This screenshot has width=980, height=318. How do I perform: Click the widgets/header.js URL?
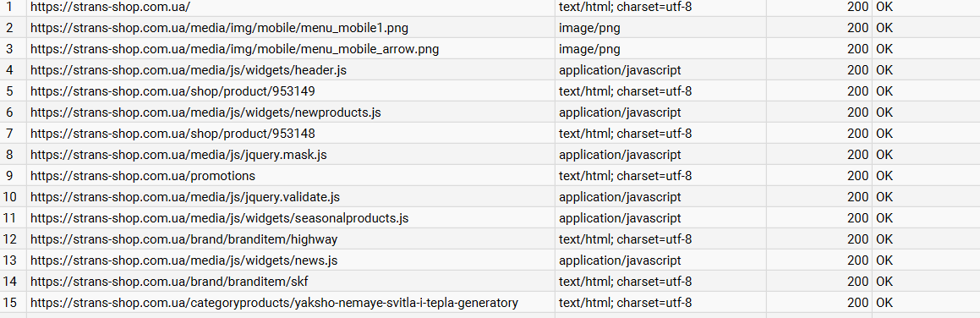coord(188,70)
